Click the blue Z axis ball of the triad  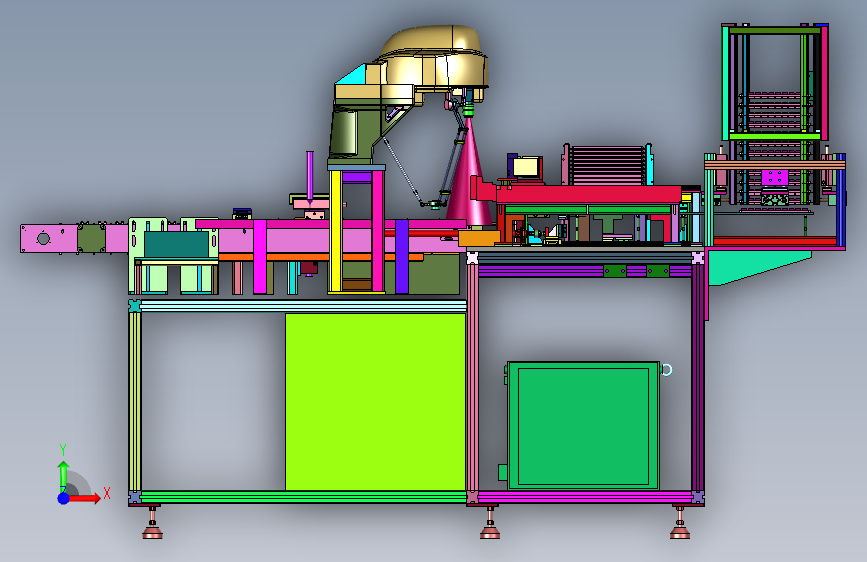(64, 498)
